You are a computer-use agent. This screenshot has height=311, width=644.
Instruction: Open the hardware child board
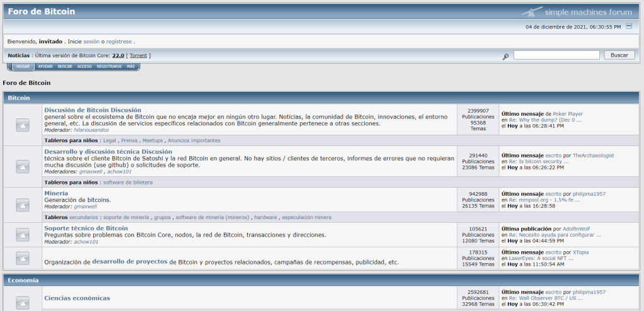266,217
